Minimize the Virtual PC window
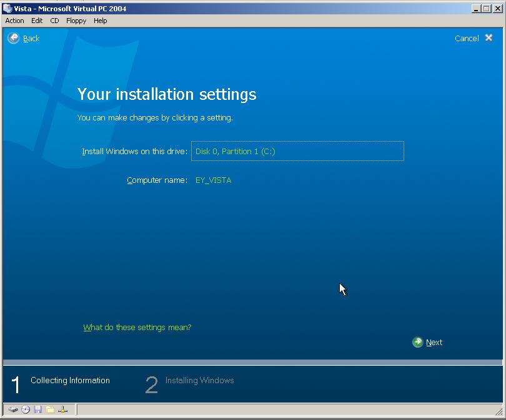 coord(475,9)
